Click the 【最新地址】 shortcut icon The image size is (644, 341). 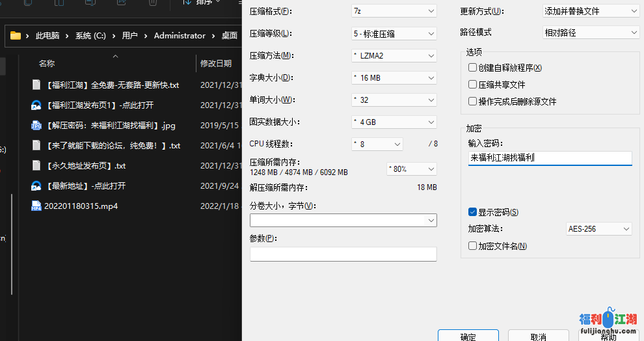pos(36,186)
